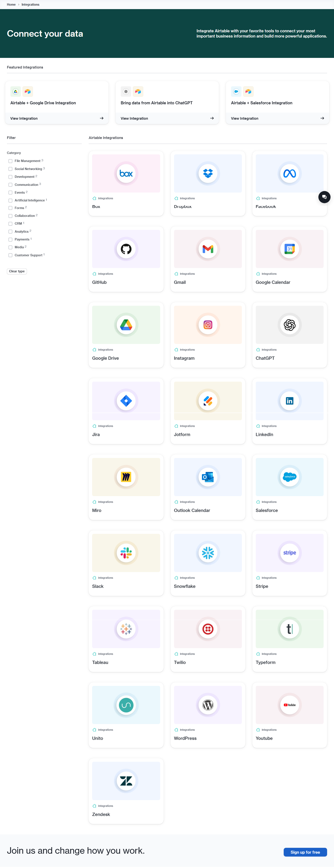View Integration for Airtable + Salesforce
Image resolution: width=334 pixels, height=868 pixels.
coord(277,118)
